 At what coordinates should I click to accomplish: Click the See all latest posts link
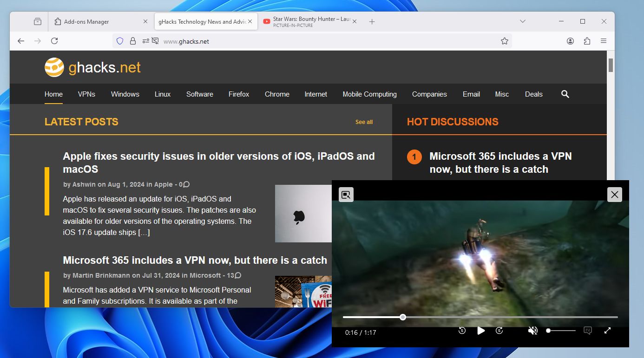tap(364, 122)
